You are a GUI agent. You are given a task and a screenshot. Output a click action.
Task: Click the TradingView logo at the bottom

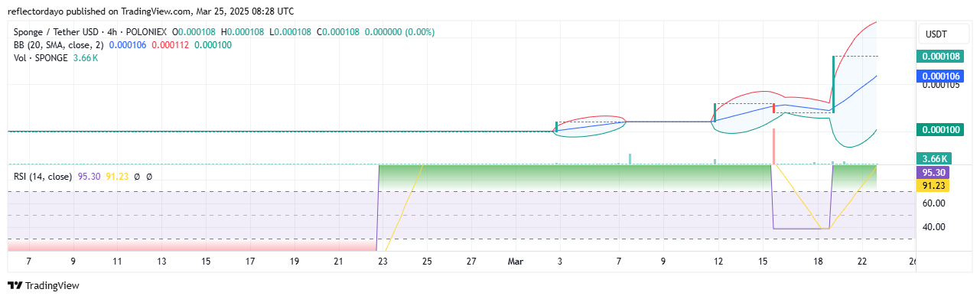[43, 286]
